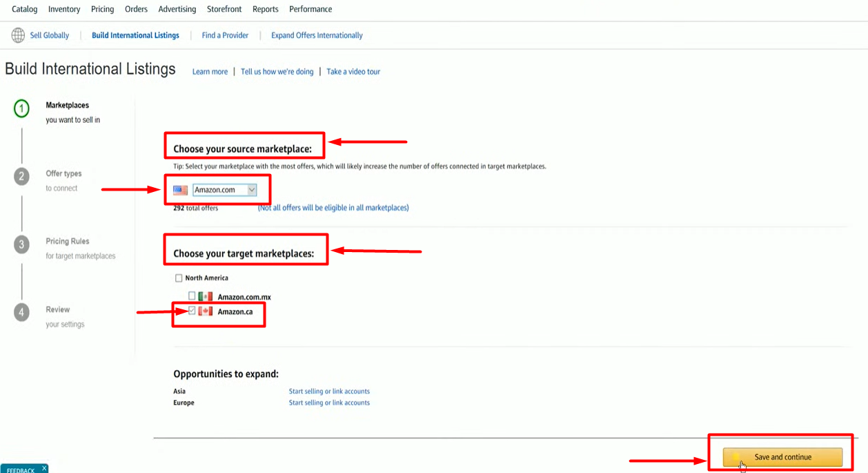Click the Review step label
868x473 pixels.
point(58,310)
